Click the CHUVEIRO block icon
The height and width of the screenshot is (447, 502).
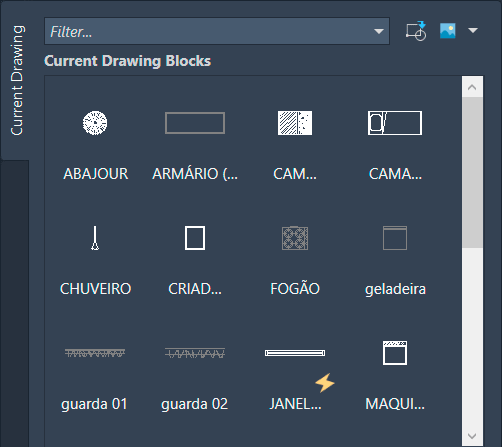click(95, 238)
